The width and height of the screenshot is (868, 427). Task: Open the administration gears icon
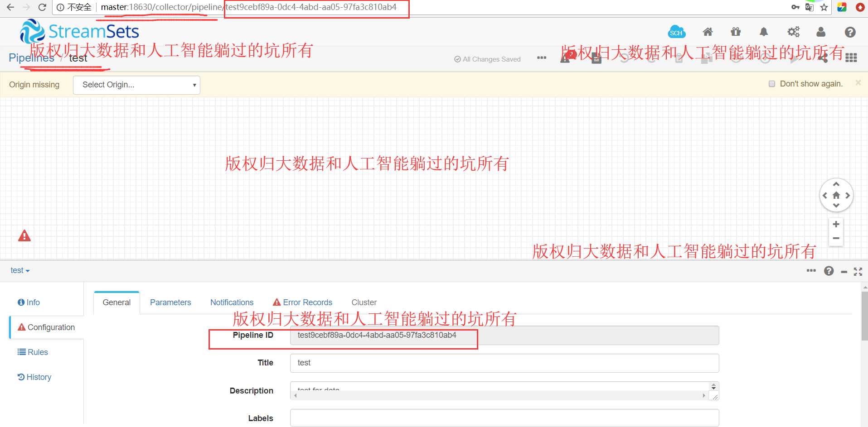(x=793, y=32)
